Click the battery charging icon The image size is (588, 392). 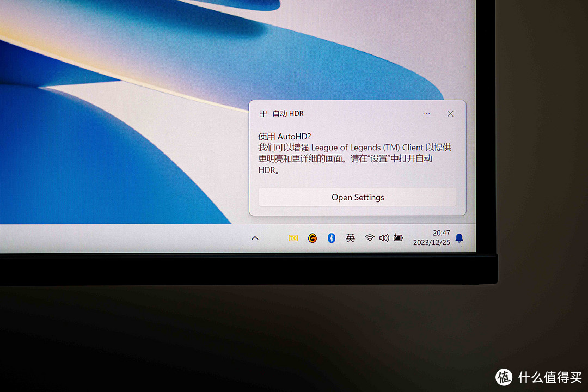point(399,238)
